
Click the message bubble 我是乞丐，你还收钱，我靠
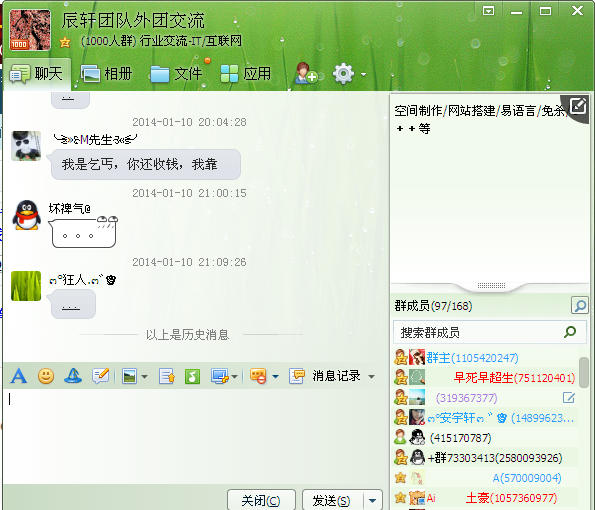[146, 164]
